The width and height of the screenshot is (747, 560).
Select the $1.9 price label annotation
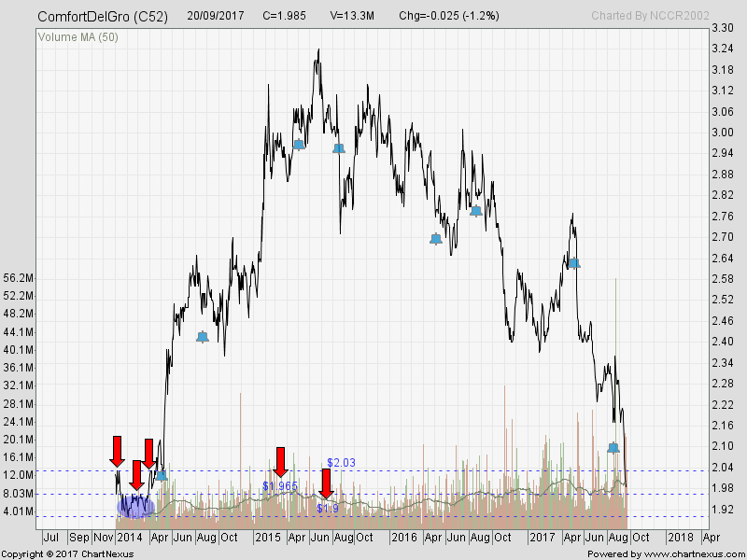[329, 507]
